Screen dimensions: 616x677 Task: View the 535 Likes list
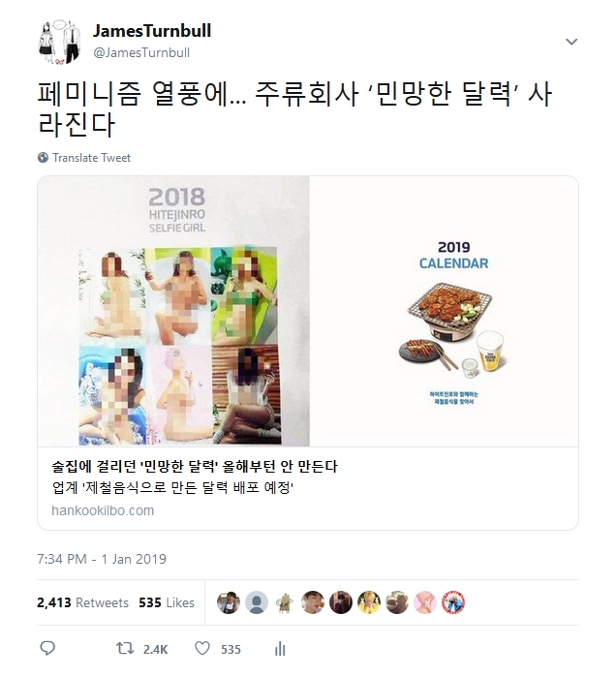click(x=167, y=602)
